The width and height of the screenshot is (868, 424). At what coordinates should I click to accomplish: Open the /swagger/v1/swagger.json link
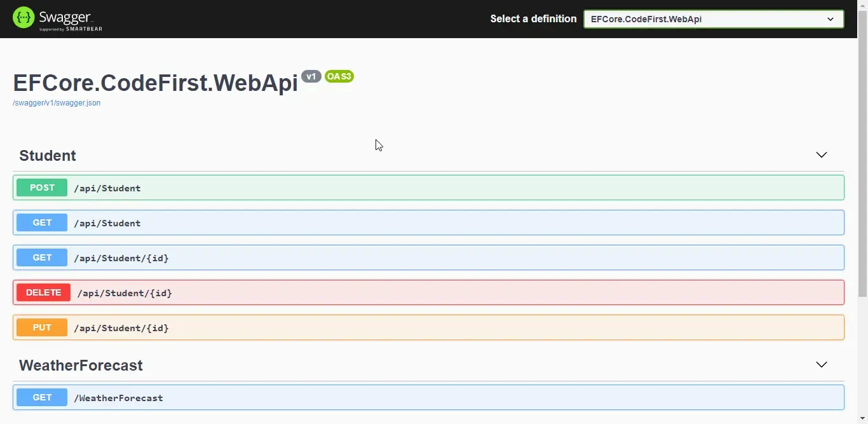tap(57, 103)
